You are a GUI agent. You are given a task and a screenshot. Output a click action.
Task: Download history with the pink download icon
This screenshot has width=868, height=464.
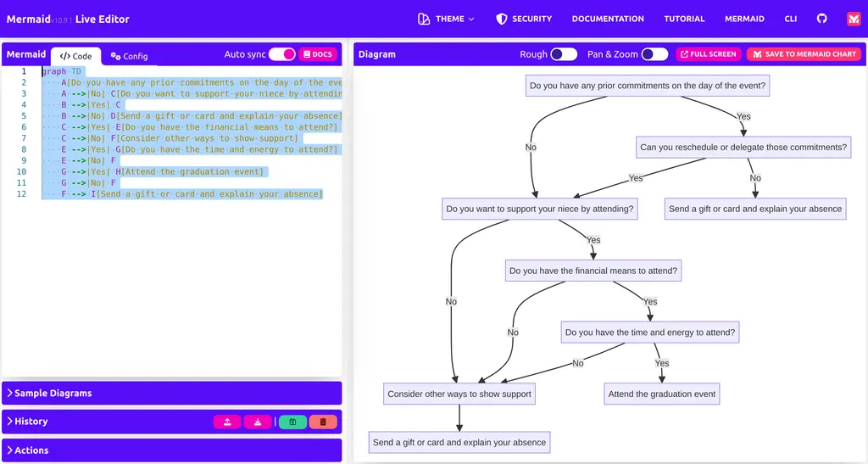click(x=258, y=422)
